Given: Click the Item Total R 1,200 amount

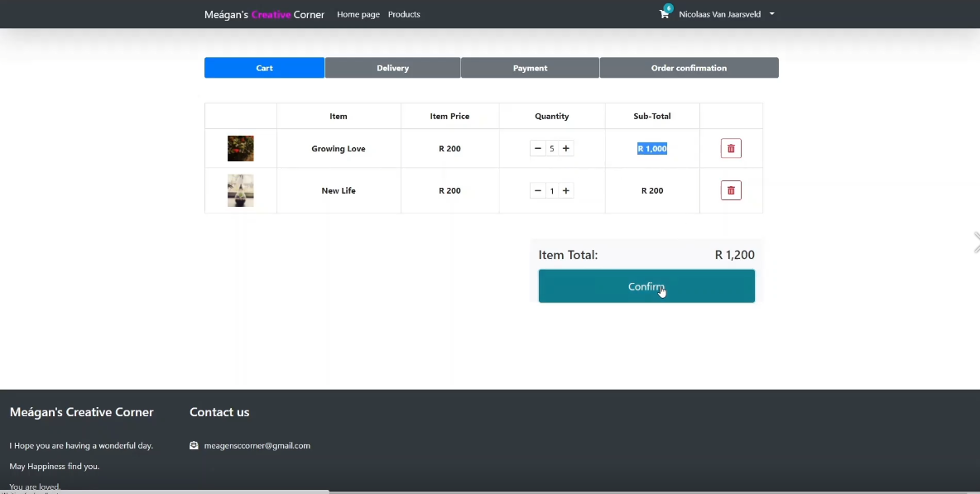Looking at the screenshot, I should pos(734,255).
